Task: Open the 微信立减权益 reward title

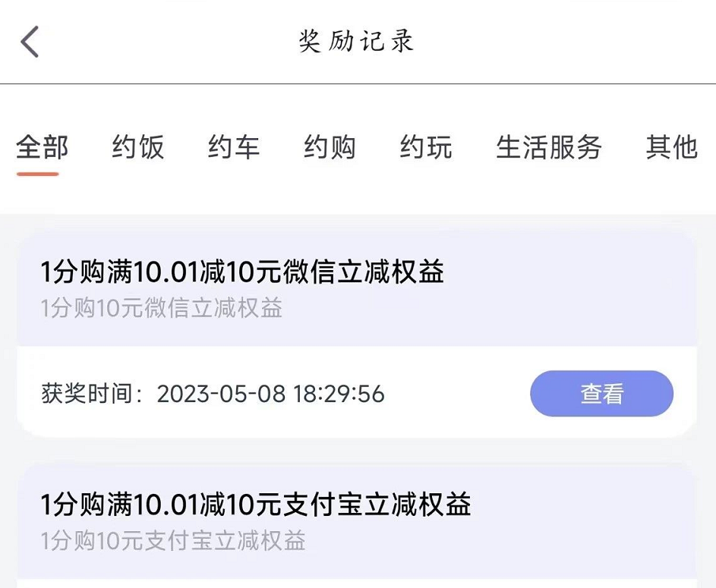Action: click(242, 272)
